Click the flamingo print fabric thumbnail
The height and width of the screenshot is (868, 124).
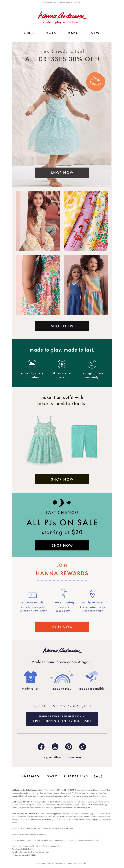pyautogui.click(x=86, y=221)
